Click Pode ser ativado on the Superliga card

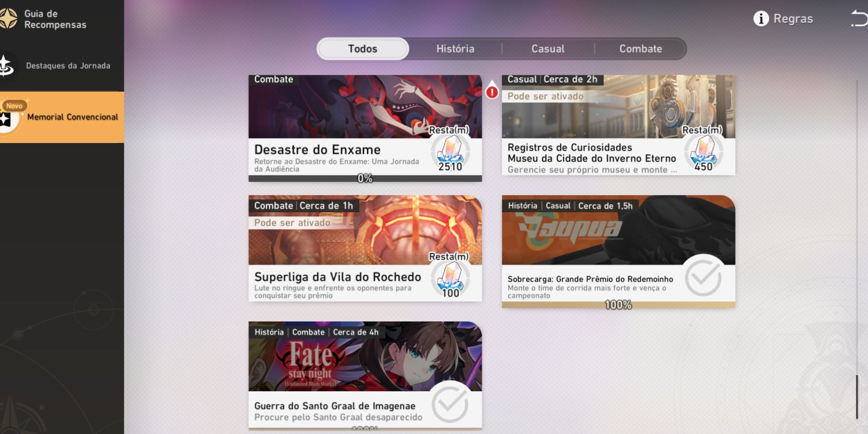coord(292,223)
